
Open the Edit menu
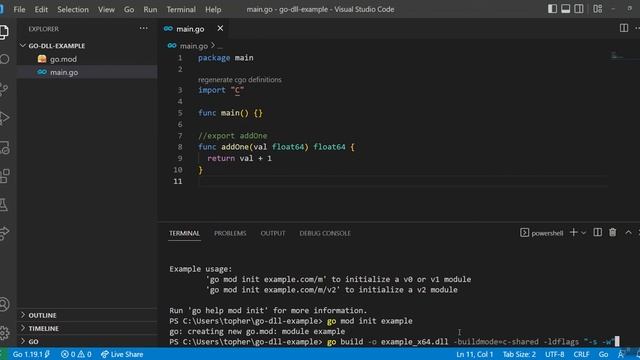41,9
